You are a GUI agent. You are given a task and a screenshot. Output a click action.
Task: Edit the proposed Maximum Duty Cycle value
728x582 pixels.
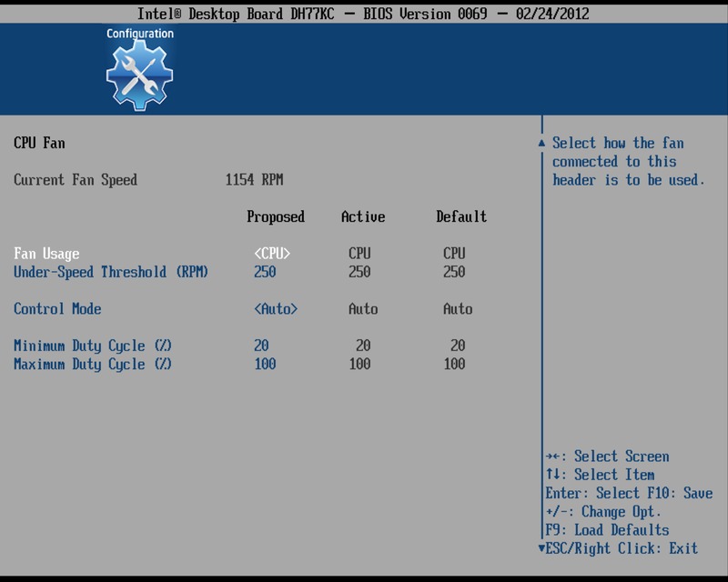(265, 364)
